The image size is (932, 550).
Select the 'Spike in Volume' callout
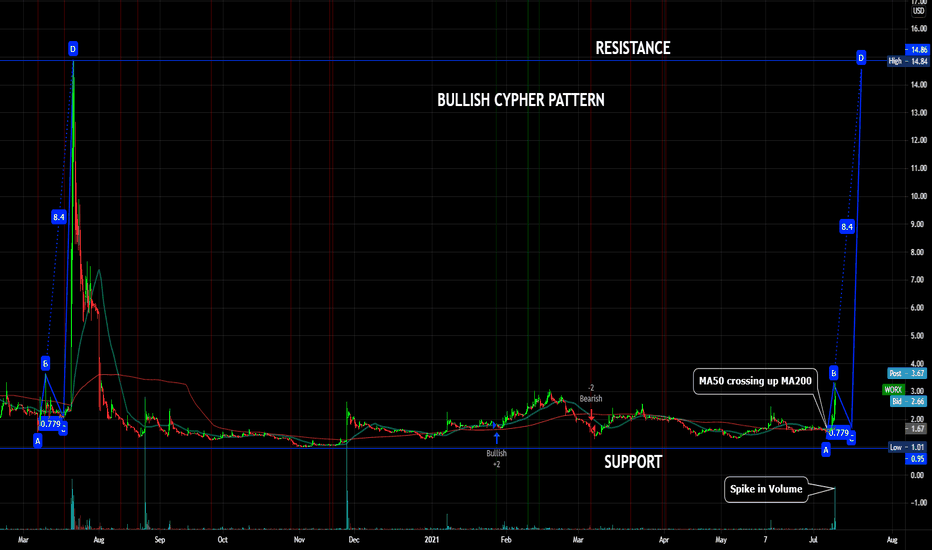[766, 489]
